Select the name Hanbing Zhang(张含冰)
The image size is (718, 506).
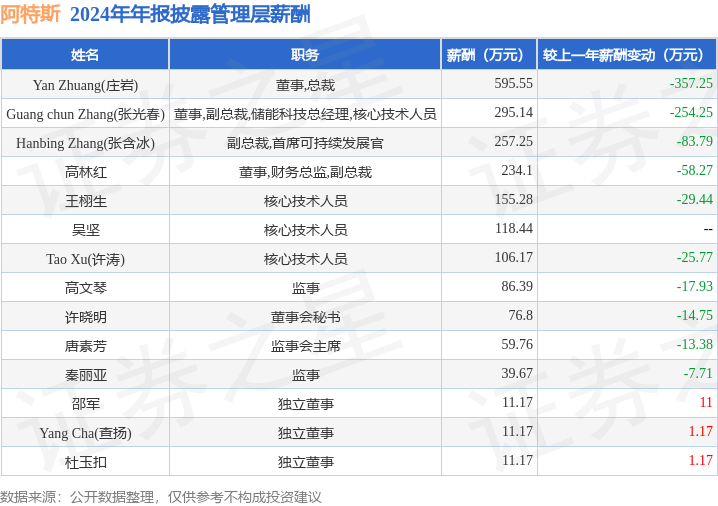point(85,143)
